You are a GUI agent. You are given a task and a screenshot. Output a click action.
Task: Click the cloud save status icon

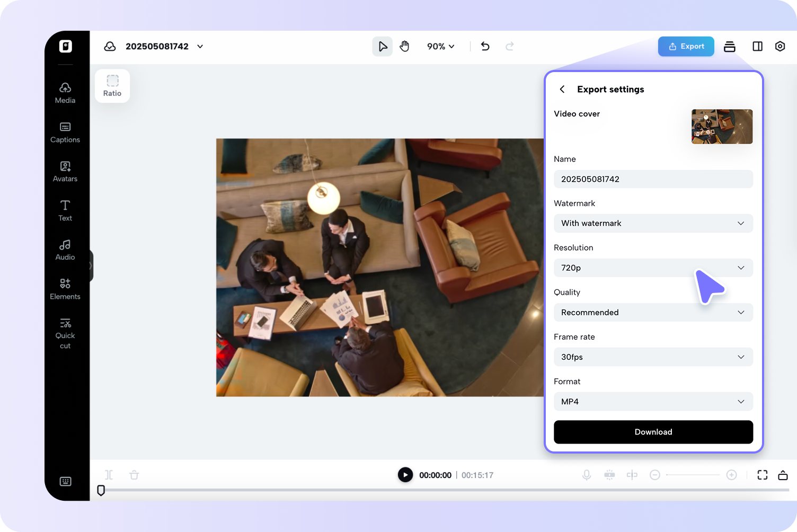coord(110,47)
